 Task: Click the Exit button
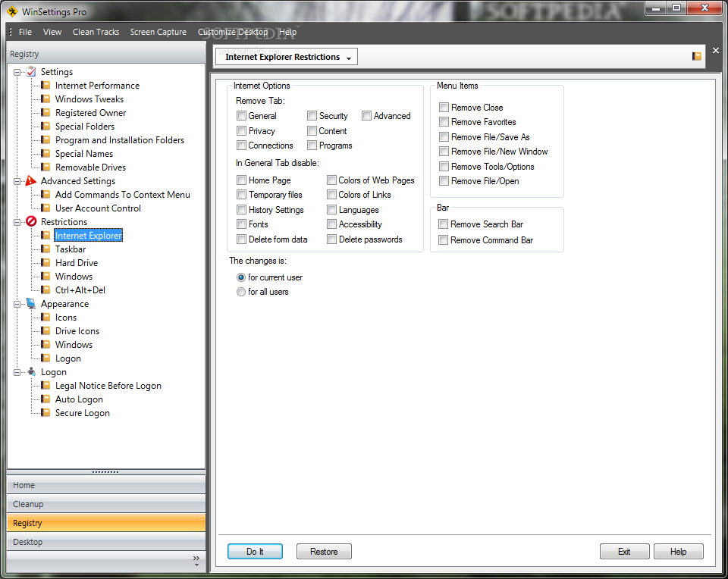tap(624, 551)
